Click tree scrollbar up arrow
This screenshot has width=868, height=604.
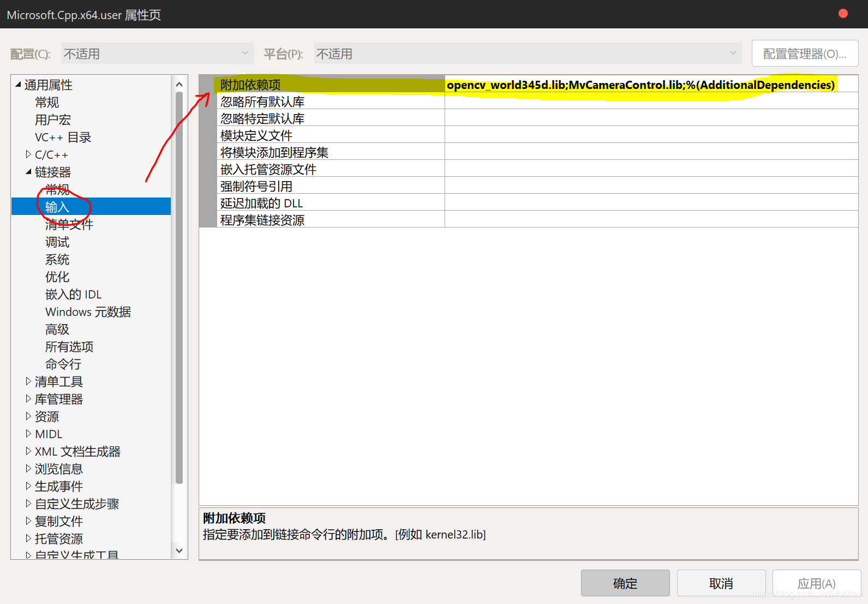[179, 84]
